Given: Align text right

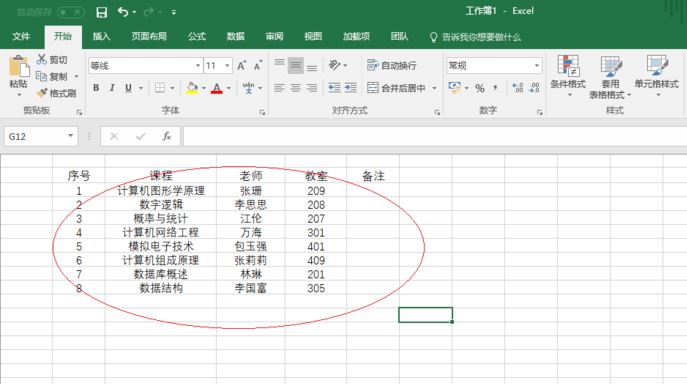Looking at the screenshot, I should [312, 88].
